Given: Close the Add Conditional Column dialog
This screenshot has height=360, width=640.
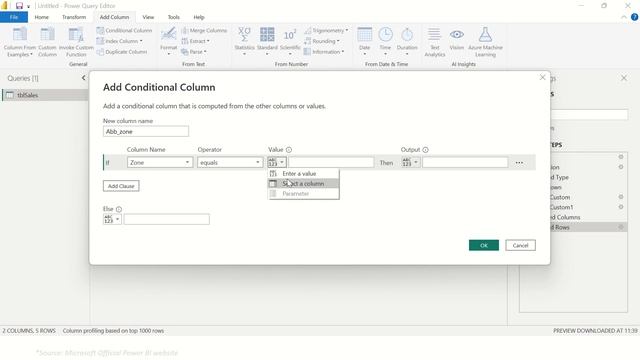Looking at the screenshot, I should click(x=542, y=78).
